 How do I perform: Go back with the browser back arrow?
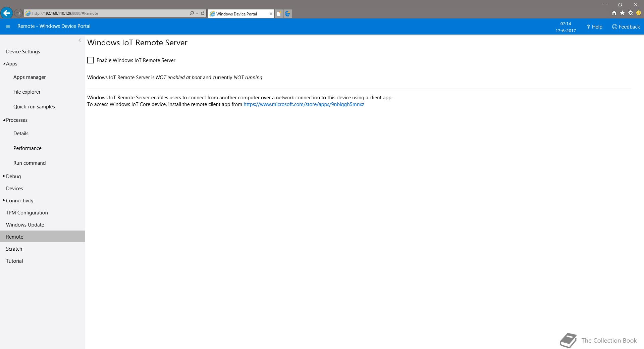pyautogui.click(x=6, y=13)
